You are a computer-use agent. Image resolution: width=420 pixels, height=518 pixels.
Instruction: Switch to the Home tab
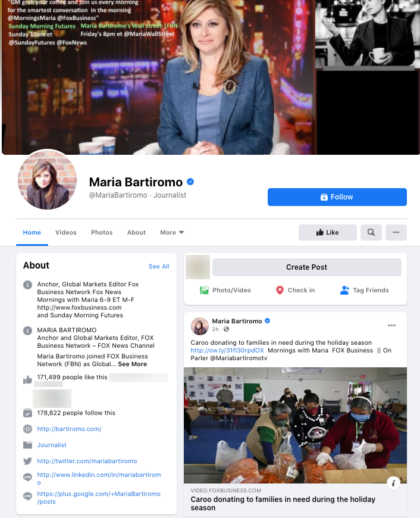click(x=32, y=232)
